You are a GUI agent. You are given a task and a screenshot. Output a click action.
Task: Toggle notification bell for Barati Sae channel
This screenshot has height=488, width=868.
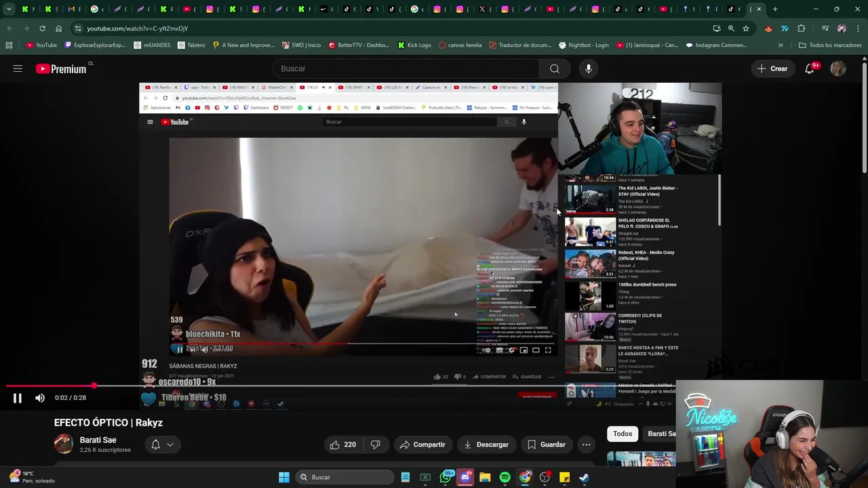point(155,445)
